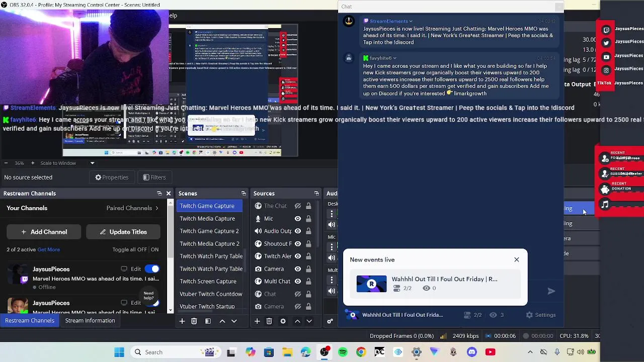Disable the first JaysusPieces channel toggle switch

click(x=152, y=269)
